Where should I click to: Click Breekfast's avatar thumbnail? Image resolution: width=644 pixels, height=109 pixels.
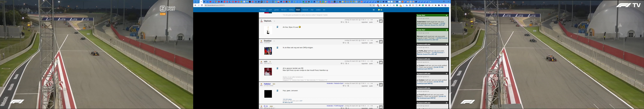268,51
